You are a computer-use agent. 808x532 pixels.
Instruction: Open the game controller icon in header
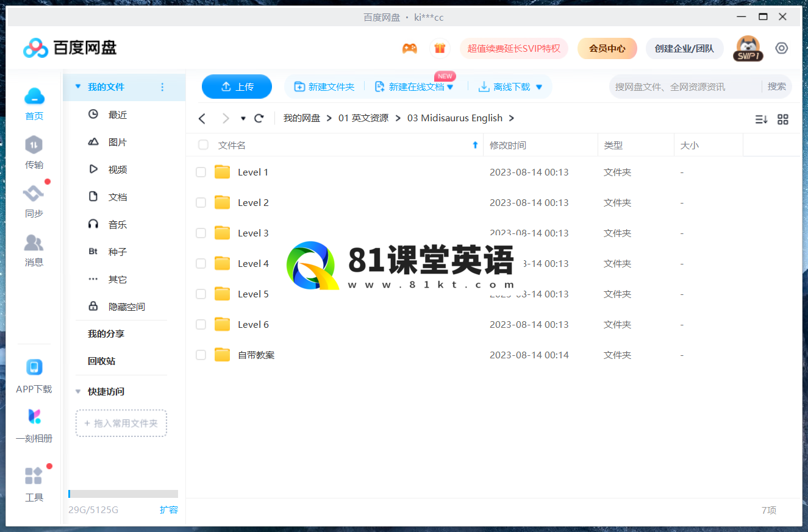pyautogui.click(x=410, y=48)
